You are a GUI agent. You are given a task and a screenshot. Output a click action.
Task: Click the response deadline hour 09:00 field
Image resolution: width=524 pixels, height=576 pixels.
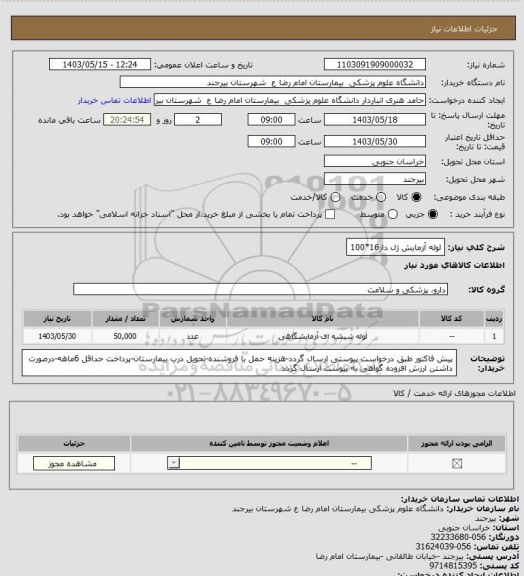[272, 120]
